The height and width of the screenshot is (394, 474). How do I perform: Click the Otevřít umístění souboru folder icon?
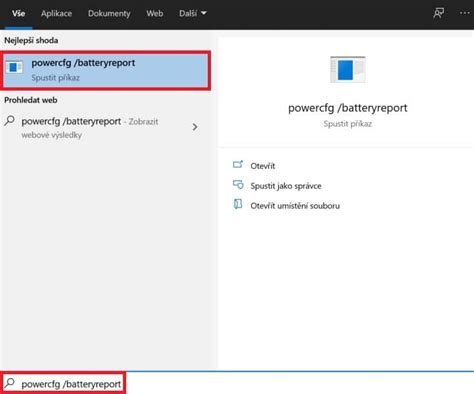238,204
